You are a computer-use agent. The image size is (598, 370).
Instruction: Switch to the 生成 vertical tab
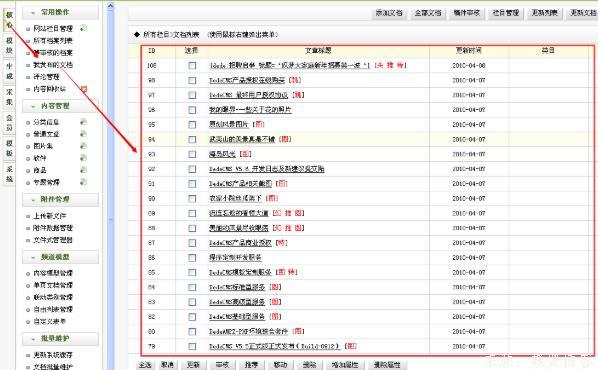pyautogui.click(x=9, y=71)
